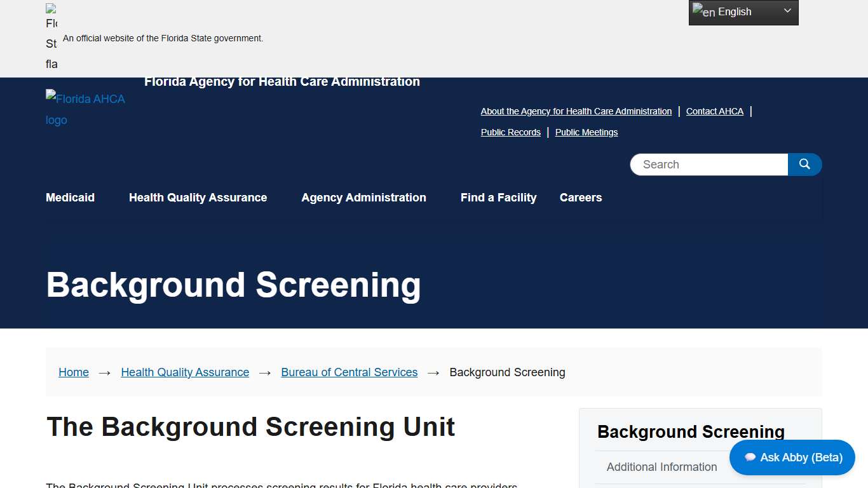Click the search magnifying glass icon
The width and height of the screenshot is (868, 488).
[x=804, y=164]
